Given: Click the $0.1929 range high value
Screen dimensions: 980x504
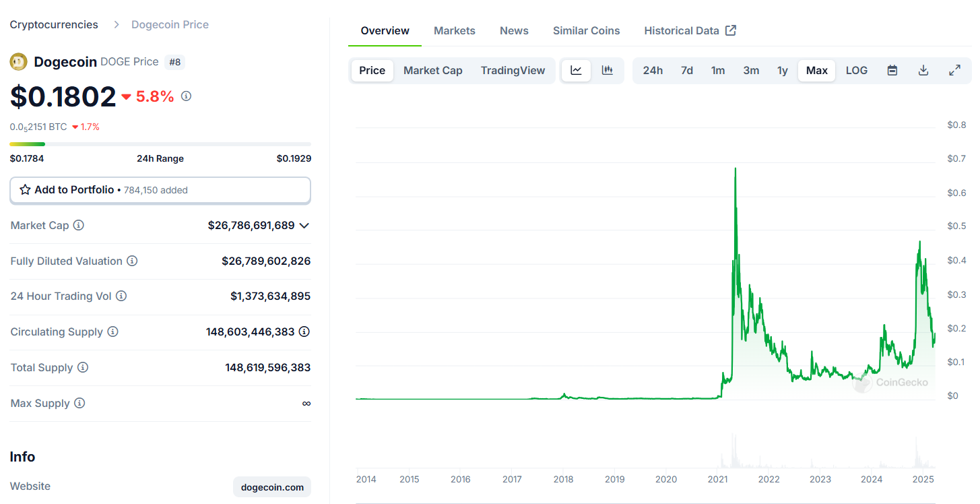Looking at the screenshot, I should pyautogui.click(x=294, y=158).
